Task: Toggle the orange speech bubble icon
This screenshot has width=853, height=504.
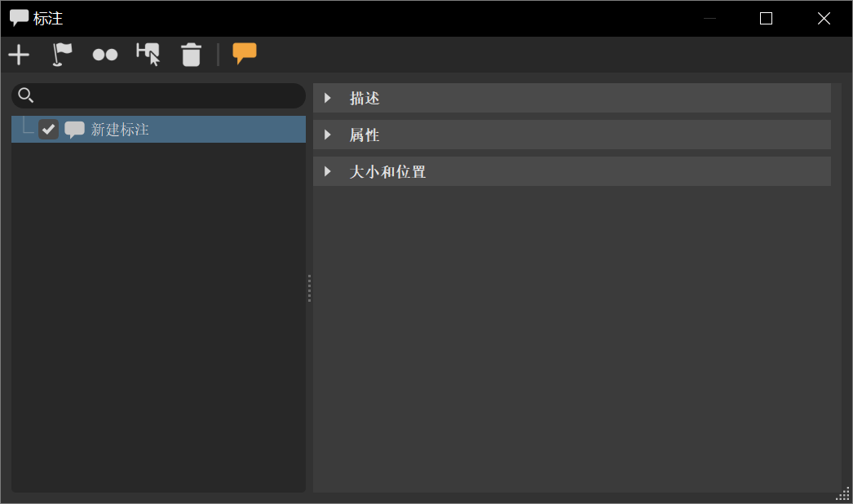Action: point(245,53)
